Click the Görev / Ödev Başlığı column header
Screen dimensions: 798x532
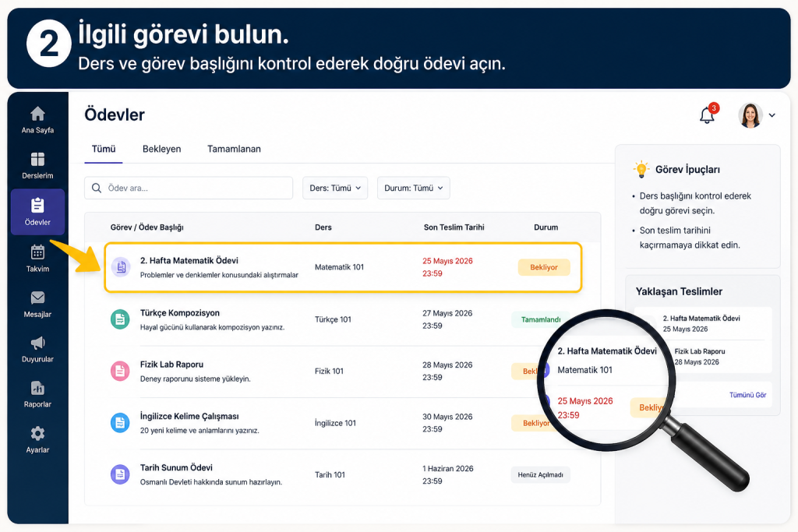point(147,227)
